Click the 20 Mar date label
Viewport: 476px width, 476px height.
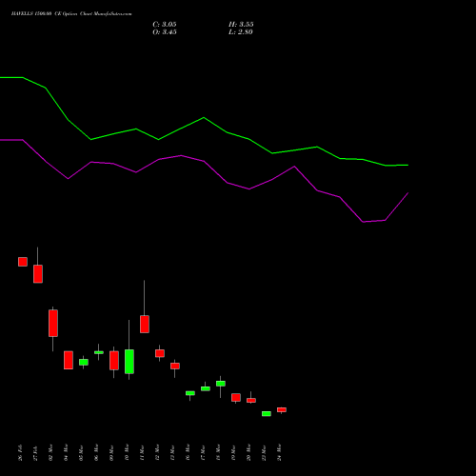[249, 452]
